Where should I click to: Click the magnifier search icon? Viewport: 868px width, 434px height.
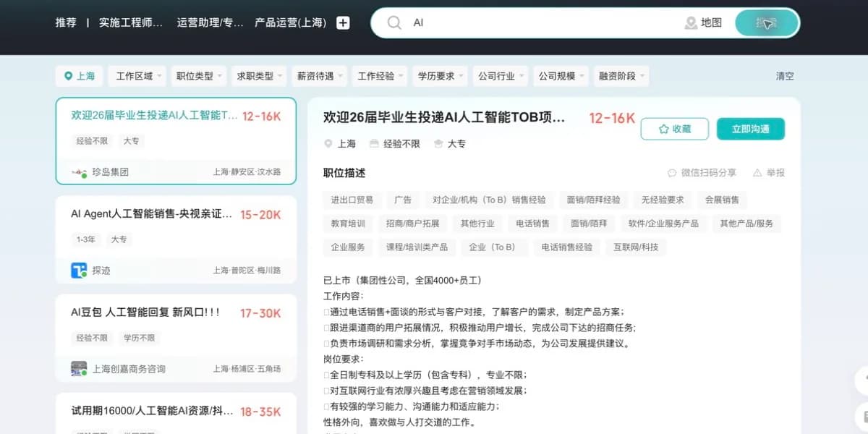tap(394, 22)
